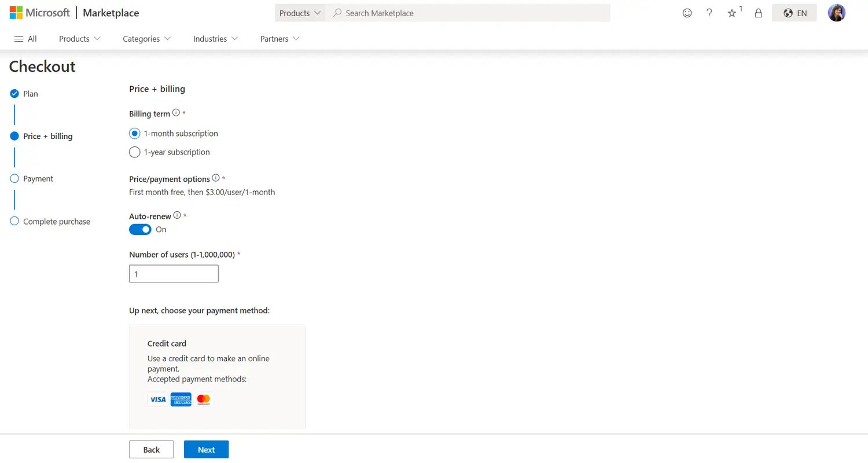Select the 1-year subscription option
The image size is (868, 463).
pyautogui.click(x=134, y=152)
